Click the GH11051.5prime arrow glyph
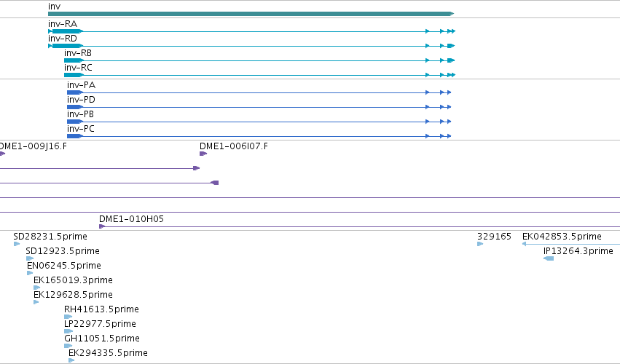620x364 pixels. click(x=68, y=346)
